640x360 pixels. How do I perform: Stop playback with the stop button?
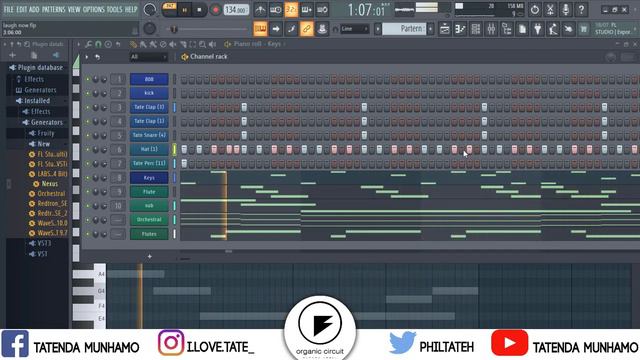[199, 10]
